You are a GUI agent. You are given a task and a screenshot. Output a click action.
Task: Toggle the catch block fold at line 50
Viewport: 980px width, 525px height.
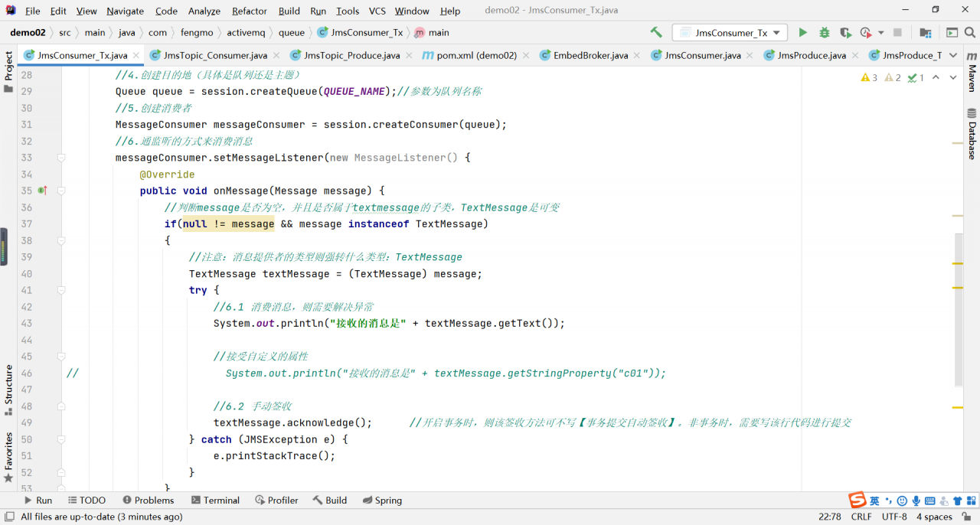(60, 439)
